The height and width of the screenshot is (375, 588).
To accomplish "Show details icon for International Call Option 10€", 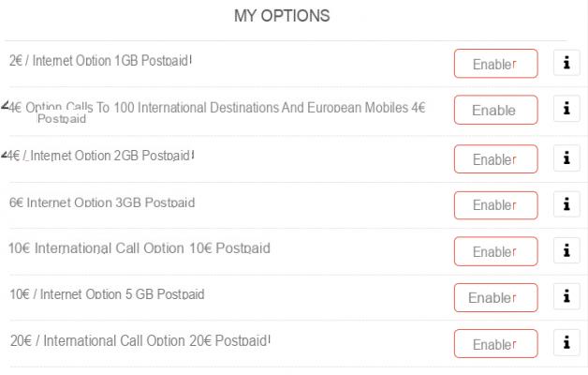I will (566, 250).
